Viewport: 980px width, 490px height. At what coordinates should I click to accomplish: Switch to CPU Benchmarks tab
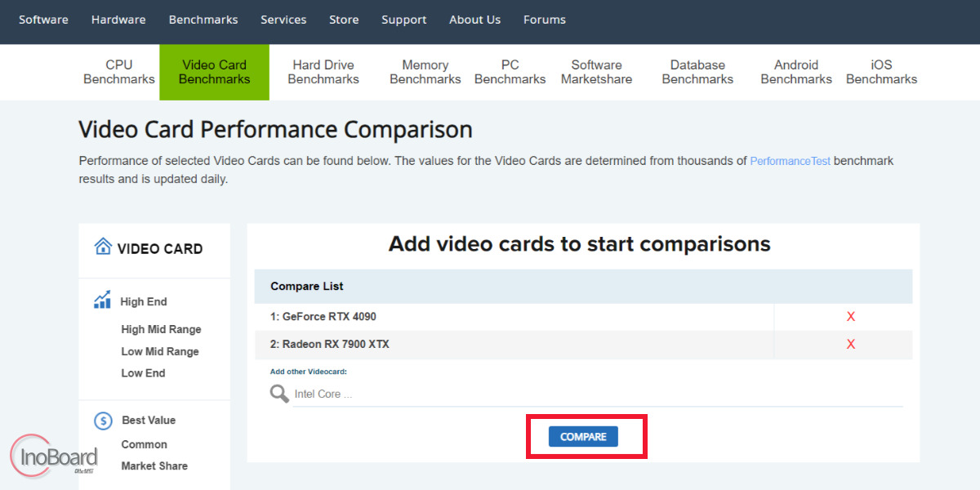point(119,72)
